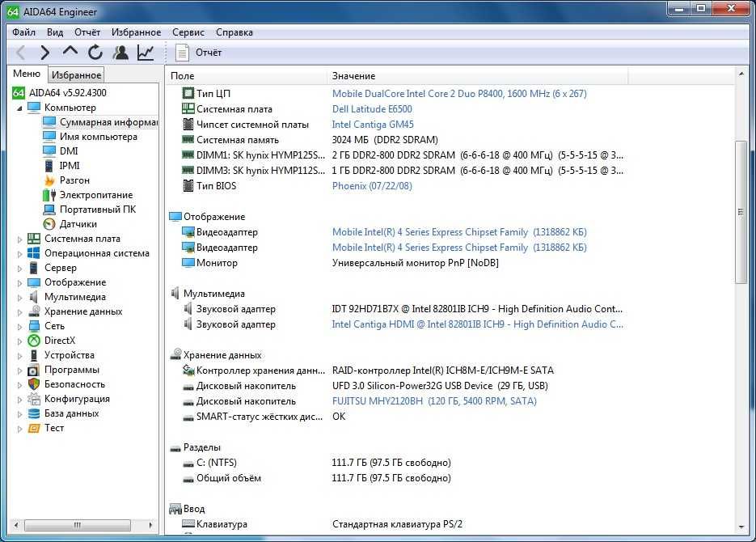Screen dimensions: 756x542
Task: Open the Сервис menu
Action: [x=188, y=32]
